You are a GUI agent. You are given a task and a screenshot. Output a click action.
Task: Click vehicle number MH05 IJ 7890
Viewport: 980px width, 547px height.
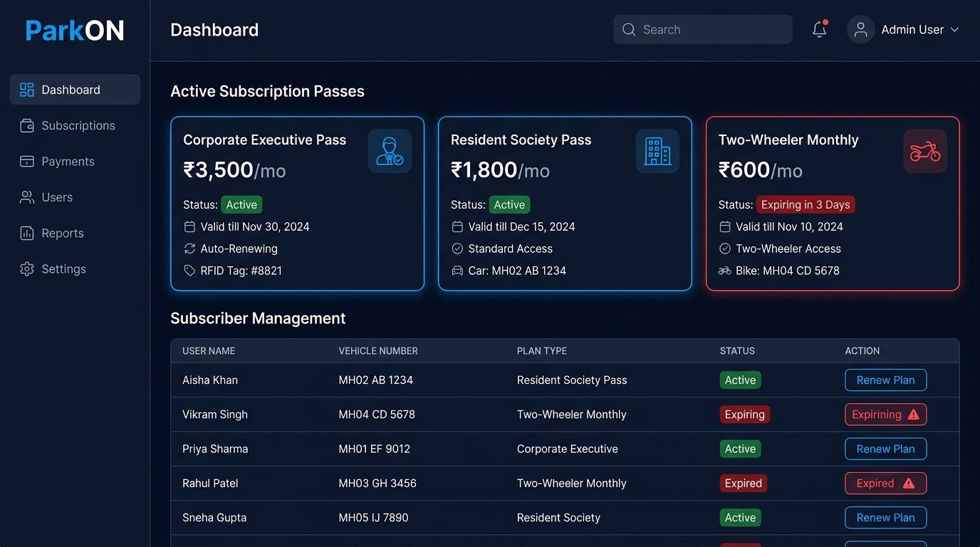(x=373, y=518)
